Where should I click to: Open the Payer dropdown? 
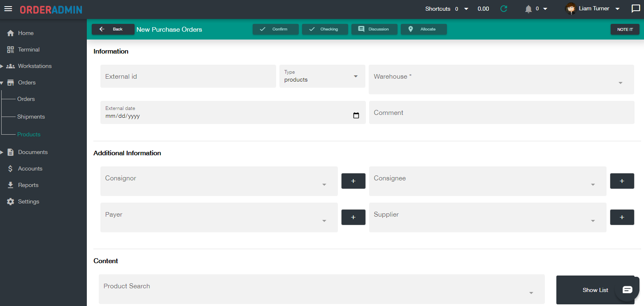click(x=219, y=217)
